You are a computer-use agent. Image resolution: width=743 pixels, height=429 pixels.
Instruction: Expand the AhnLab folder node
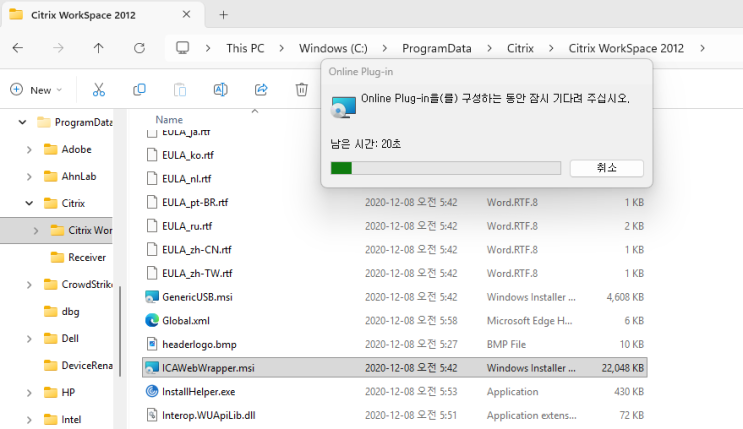(29, 176)
